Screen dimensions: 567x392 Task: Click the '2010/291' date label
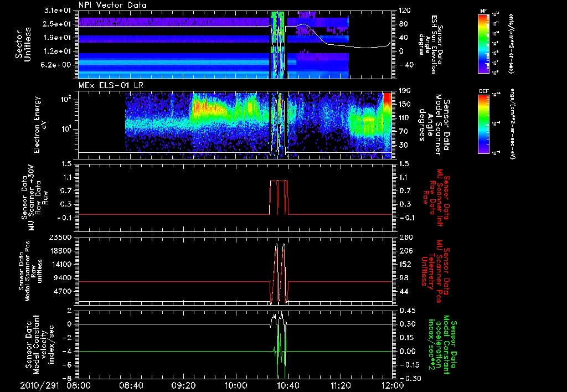[x=39, y=385]
